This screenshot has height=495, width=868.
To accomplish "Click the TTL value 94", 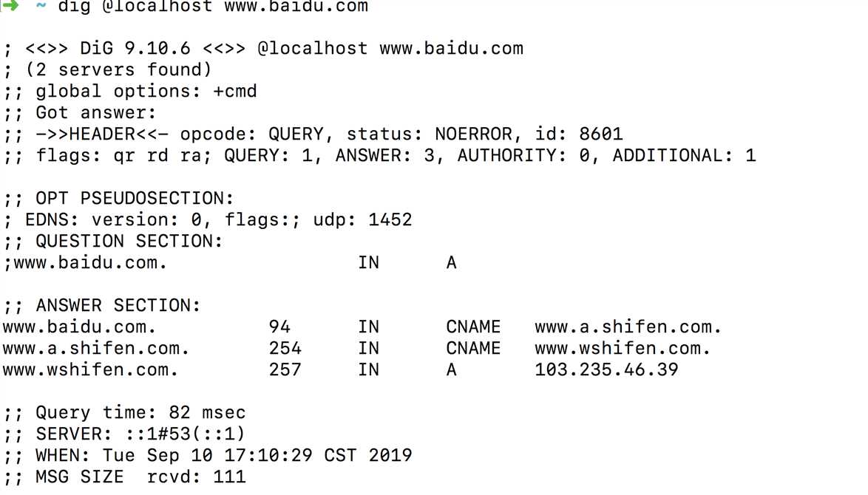I will point(279,327).
